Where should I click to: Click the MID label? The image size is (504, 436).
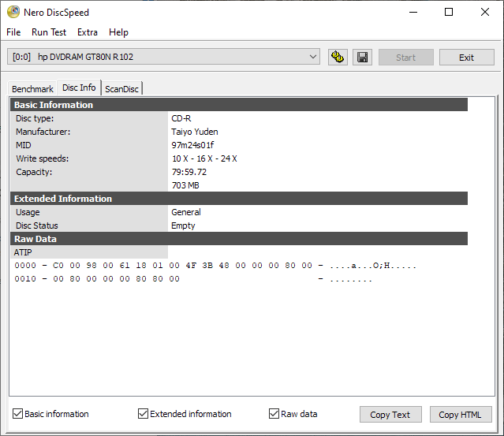[x=24, y=145]
